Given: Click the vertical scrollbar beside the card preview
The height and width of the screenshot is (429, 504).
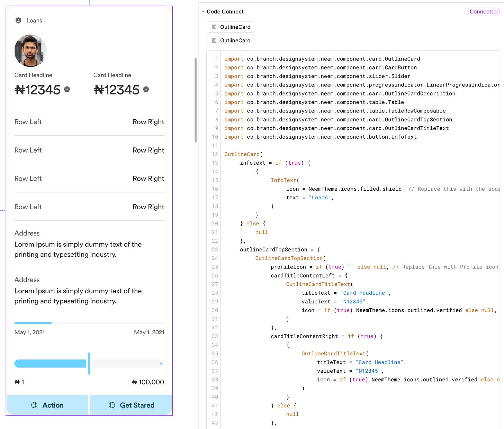Looking at the screenshot, I should click(x=196, y=100).
